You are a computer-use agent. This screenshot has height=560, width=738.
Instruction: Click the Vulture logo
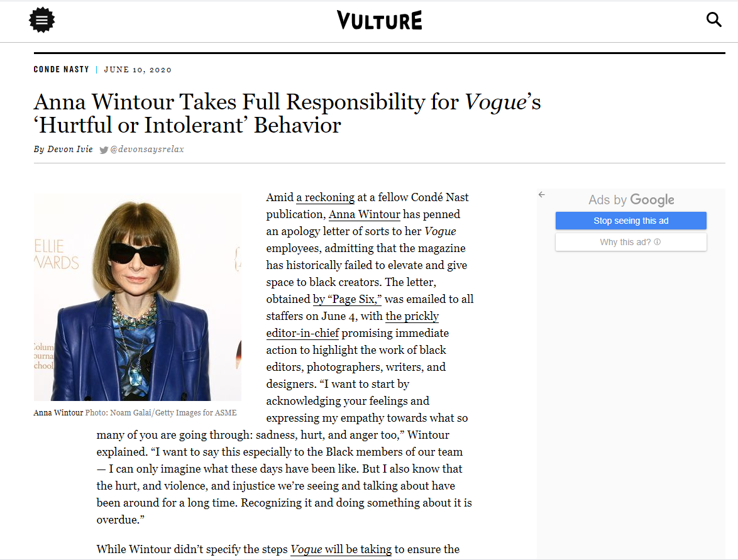(x=379, y=20)
